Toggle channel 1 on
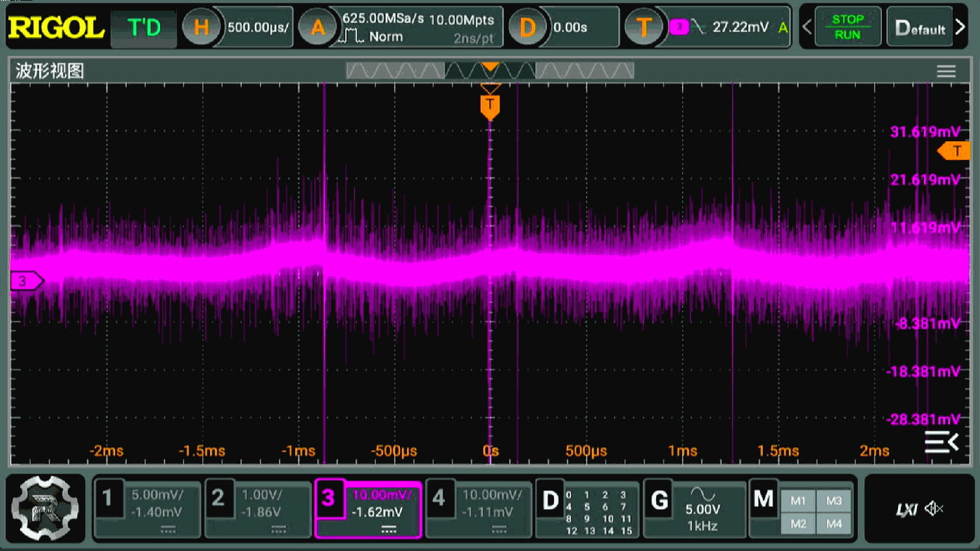 [108, 498]
